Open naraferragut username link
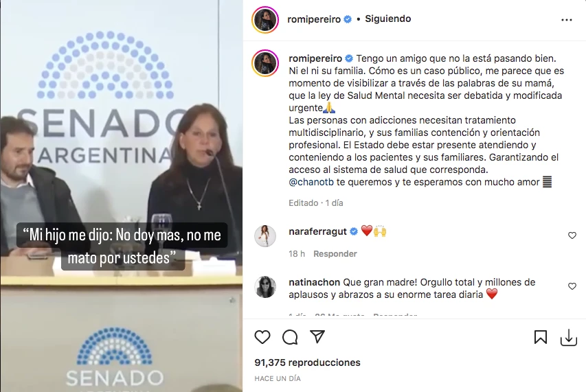Screen dimensions: 586x392 (317, 231)
